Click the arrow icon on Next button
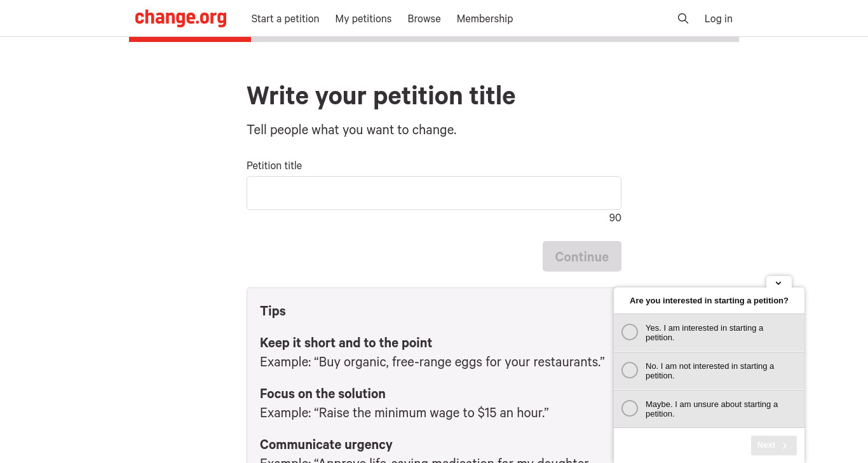Viewport: 868px width, 463px height. [785, 445]
